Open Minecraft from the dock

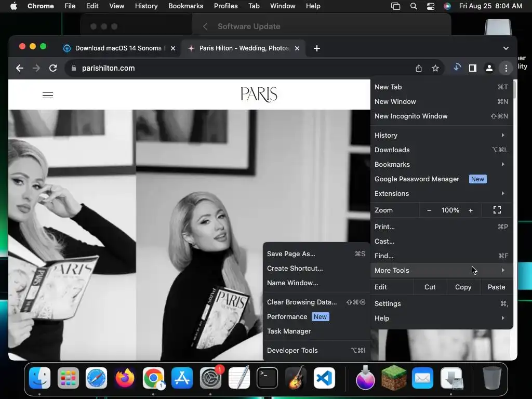coord(394,378)
